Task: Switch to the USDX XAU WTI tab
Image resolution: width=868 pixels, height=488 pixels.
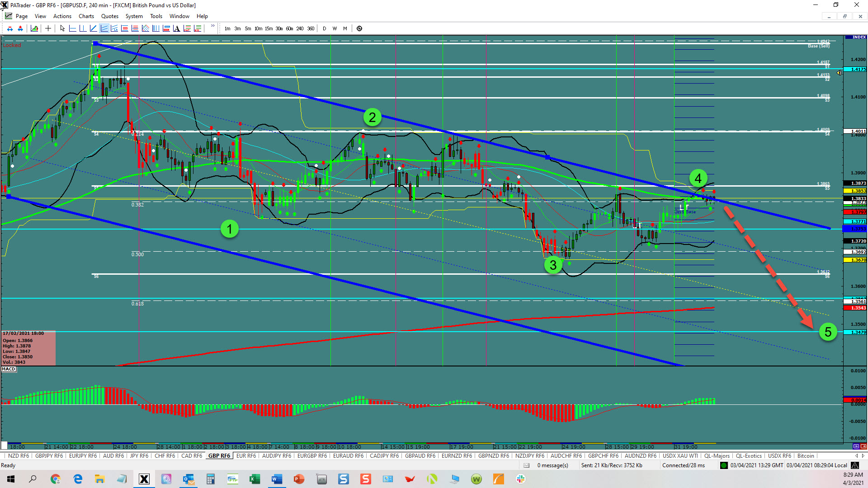Action: (680, 456)
